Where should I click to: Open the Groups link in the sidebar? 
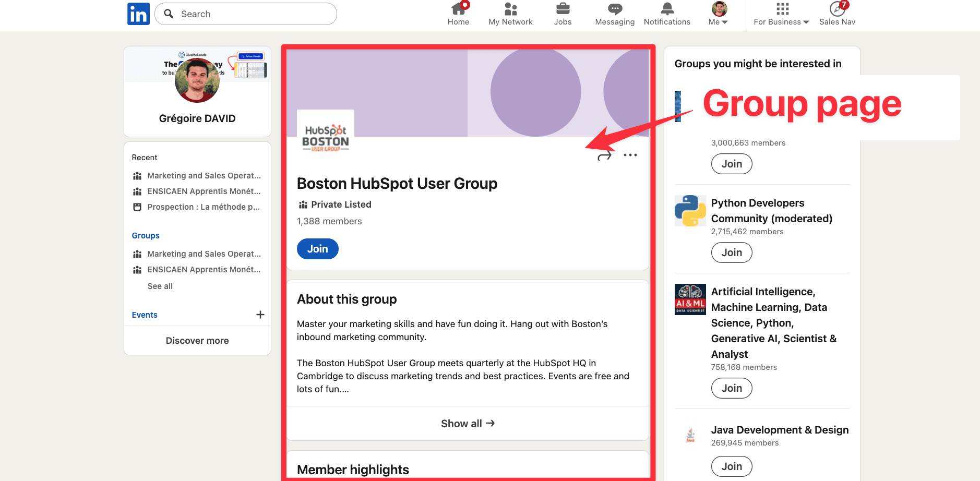click(x=145, y=235)
